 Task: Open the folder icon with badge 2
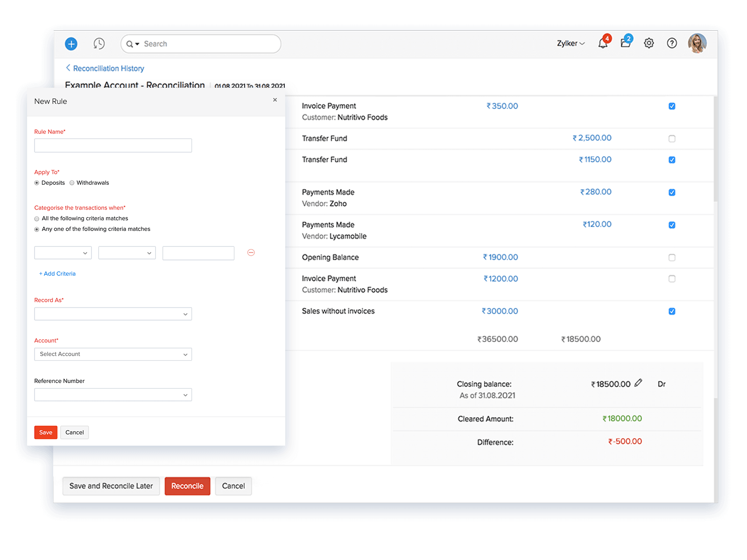point(626,43)
